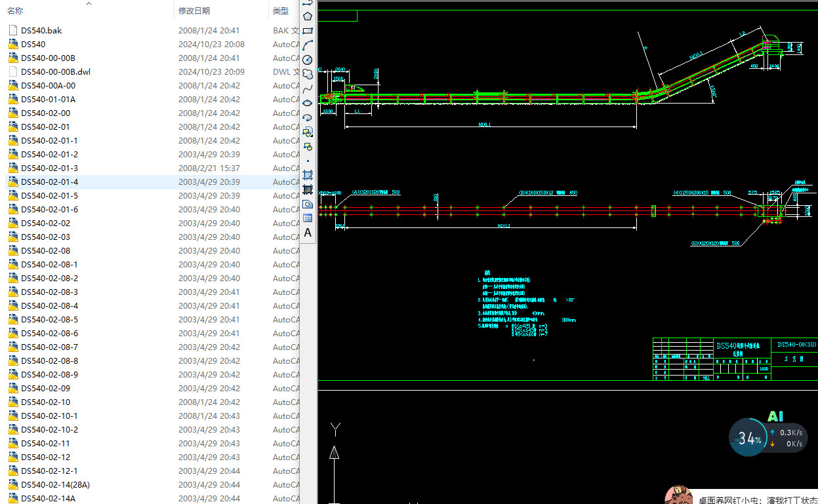
Task: Open the Hatch tool
Action: pyautogui.click(x=307, y=175)
